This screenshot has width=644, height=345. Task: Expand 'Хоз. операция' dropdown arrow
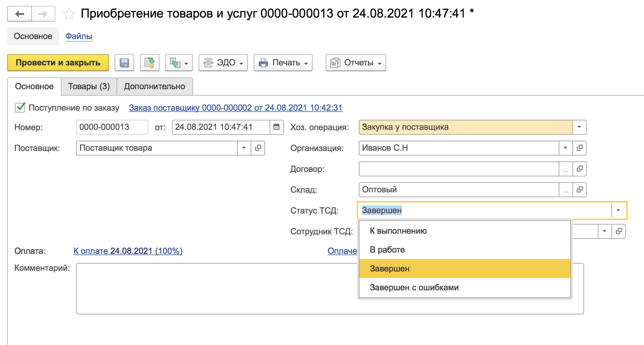point(579,127)
